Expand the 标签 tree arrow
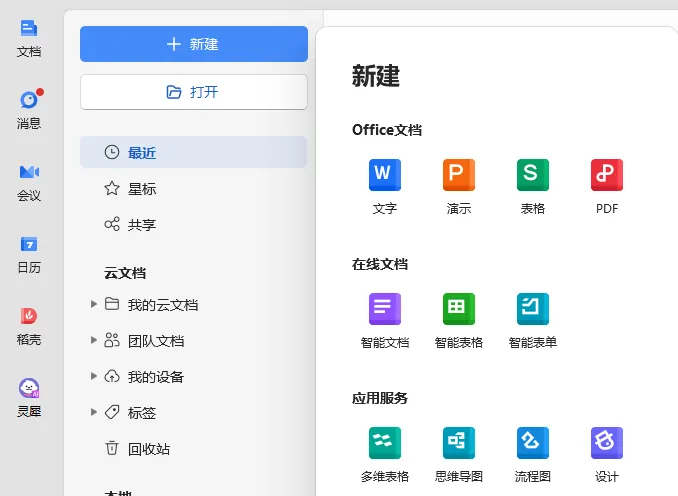The image size is (678, 496). point(93,412)
